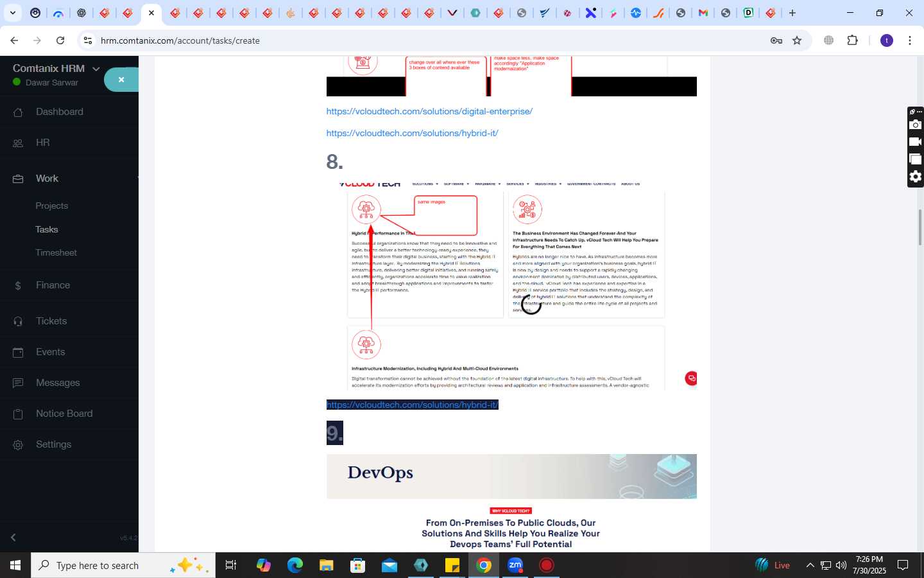The image size is (924, 578).
Task: Click the "8." heading text
Action: [334, 161]
